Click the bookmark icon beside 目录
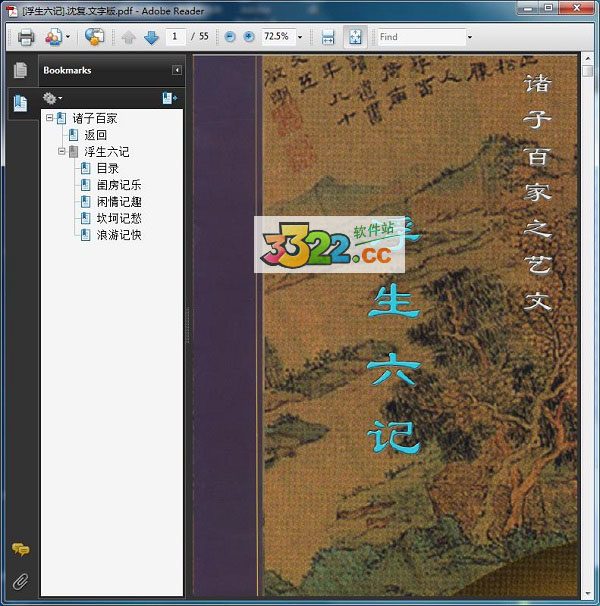 point(85,168)
